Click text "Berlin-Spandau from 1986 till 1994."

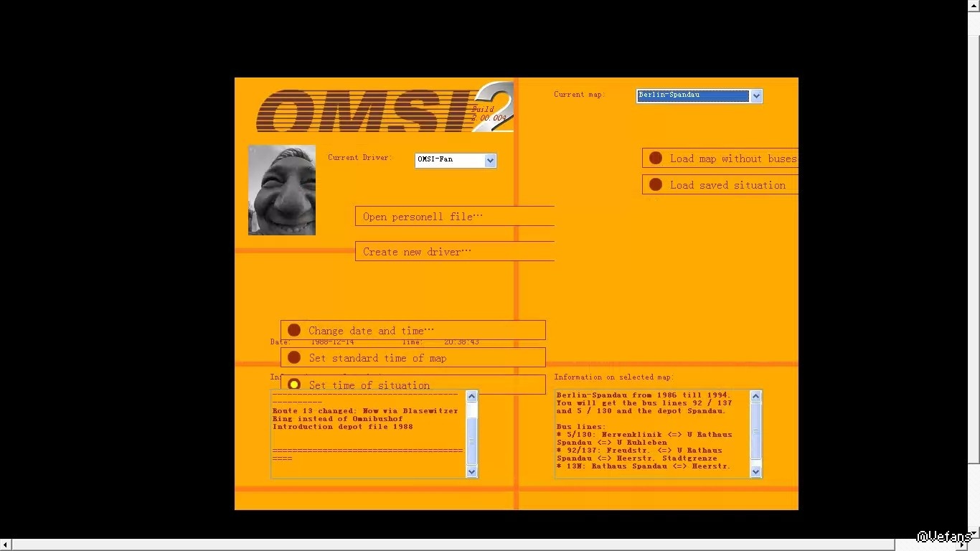pos(644,395)
